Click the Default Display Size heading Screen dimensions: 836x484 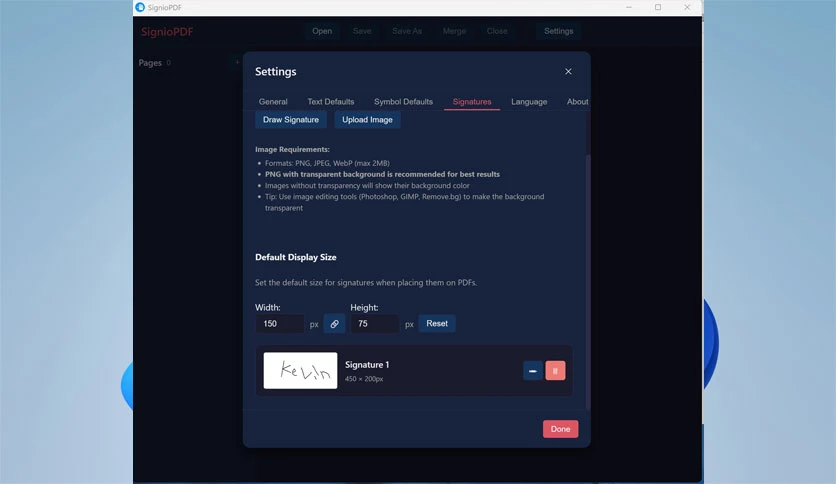pos(295,257)
